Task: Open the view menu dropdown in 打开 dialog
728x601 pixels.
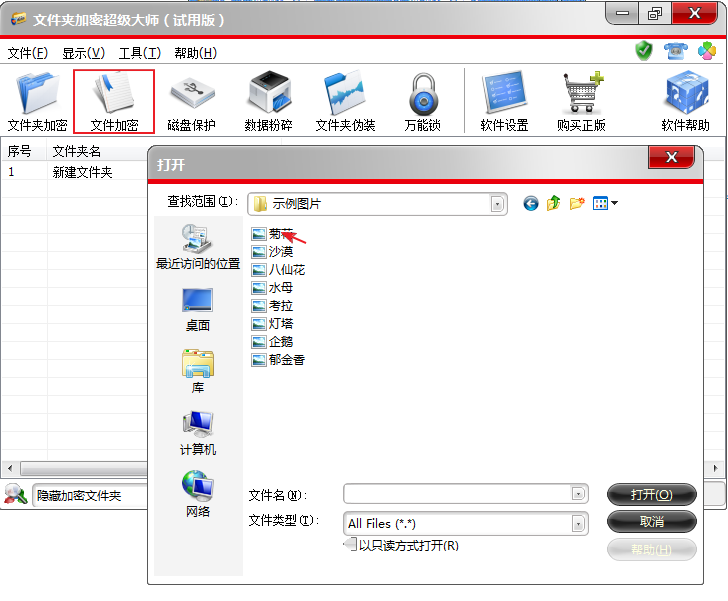Action: coord(615,203)
